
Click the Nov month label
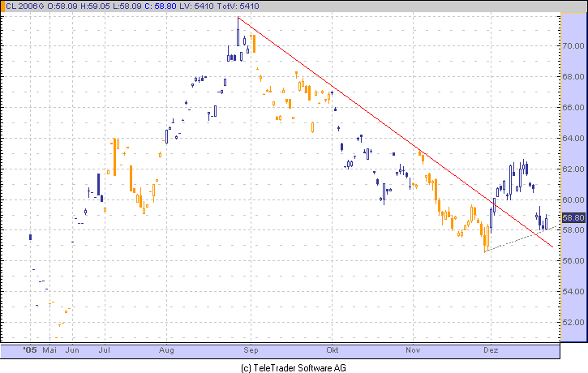click(x=413, y=350)
